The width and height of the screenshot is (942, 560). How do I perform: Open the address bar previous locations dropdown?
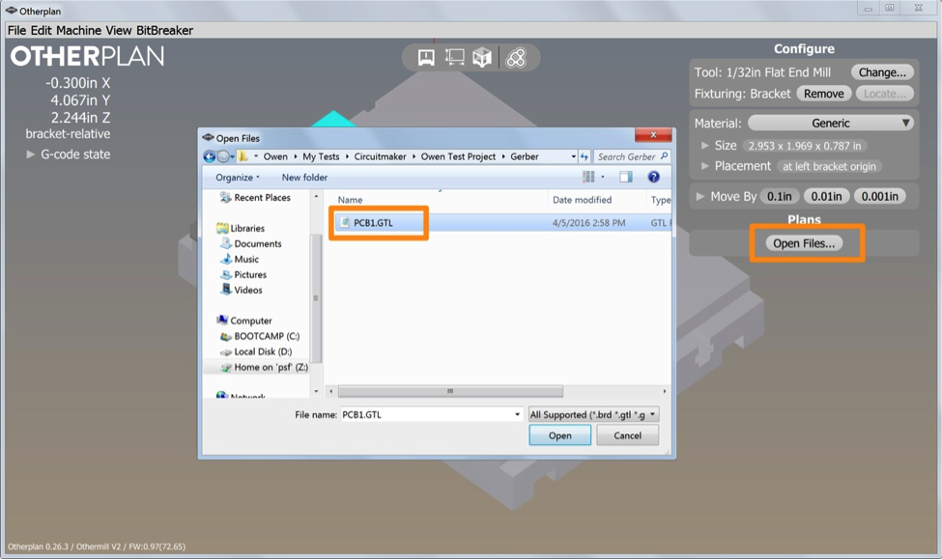[573, 156]
